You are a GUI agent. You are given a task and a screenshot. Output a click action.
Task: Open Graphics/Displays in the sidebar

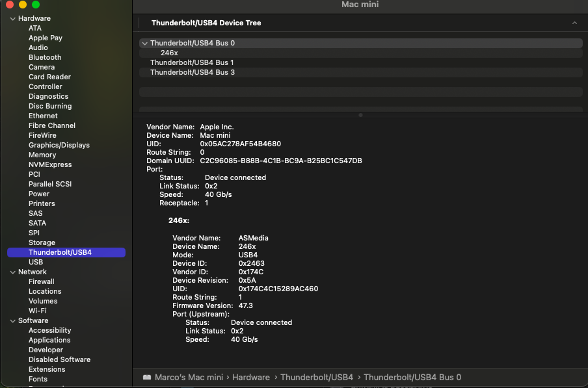click(59, 145)
